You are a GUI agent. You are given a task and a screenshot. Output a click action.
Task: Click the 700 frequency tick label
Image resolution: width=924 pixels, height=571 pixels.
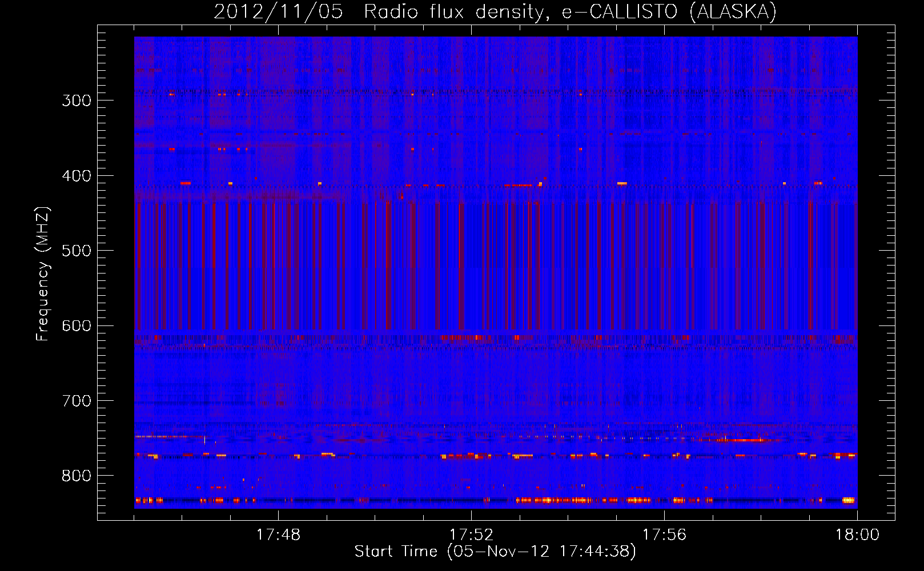pyautogui.click(x=77, y=401)
